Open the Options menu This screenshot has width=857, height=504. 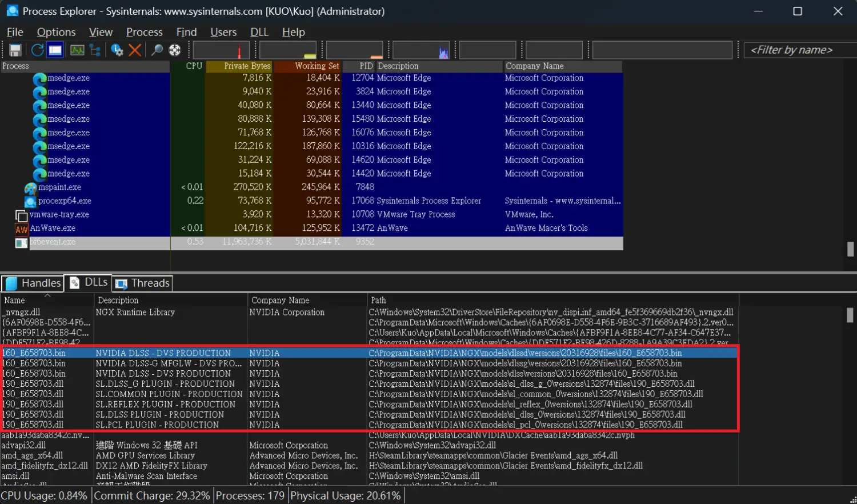[56, 32]
